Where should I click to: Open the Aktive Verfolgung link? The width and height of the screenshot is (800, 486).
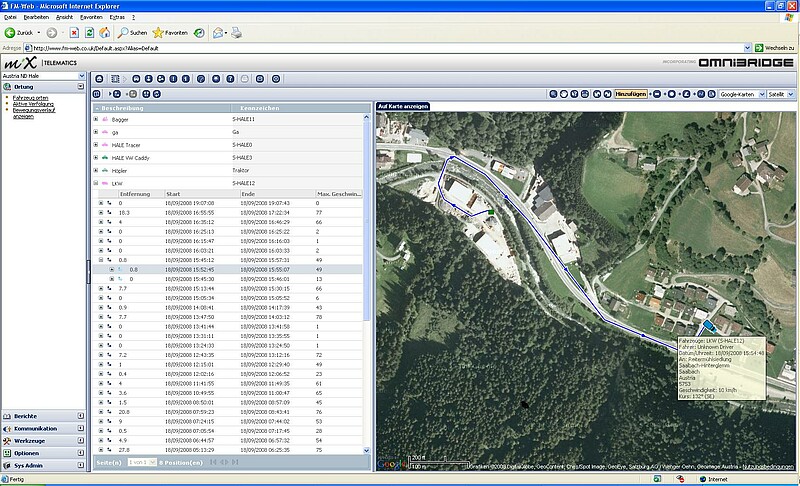33,104
